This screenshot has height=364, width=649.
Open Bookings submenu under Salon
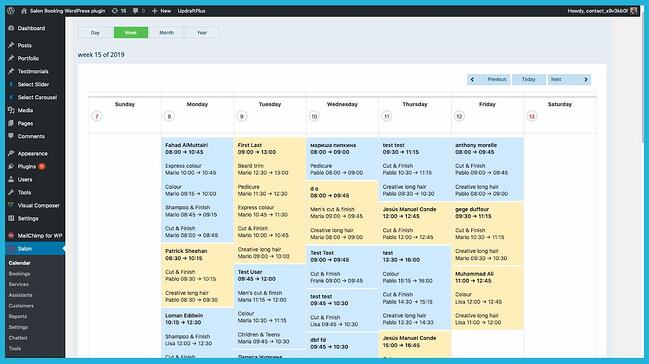coord(19,274)
